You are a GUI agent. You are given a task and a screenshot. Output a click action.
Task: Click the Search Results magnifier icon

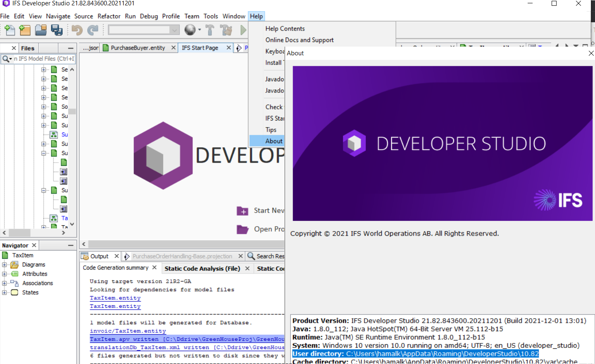point(251,256)
